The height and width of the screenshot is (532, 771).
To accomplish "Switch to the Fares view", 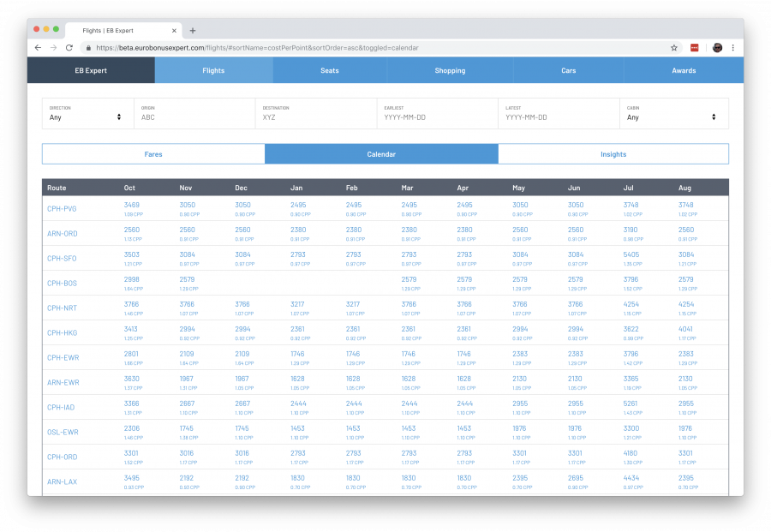I will (153, 154).
